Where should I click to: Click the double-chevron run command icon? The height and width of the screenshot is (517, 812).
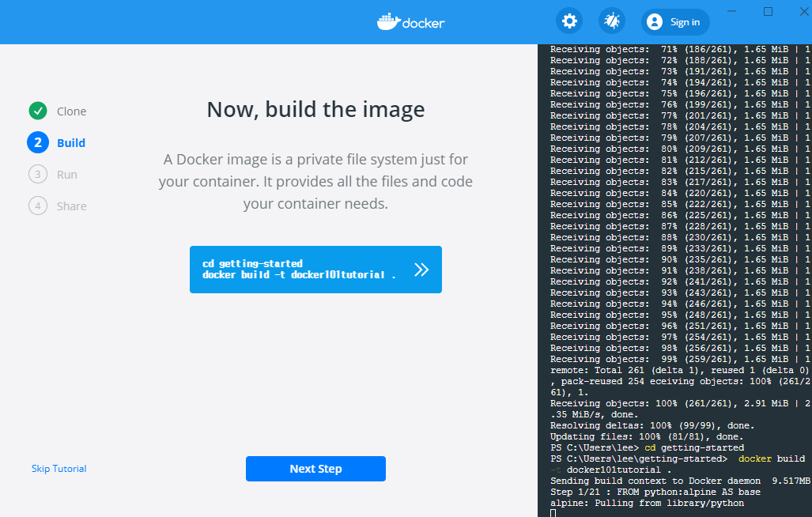pos(421,270)
